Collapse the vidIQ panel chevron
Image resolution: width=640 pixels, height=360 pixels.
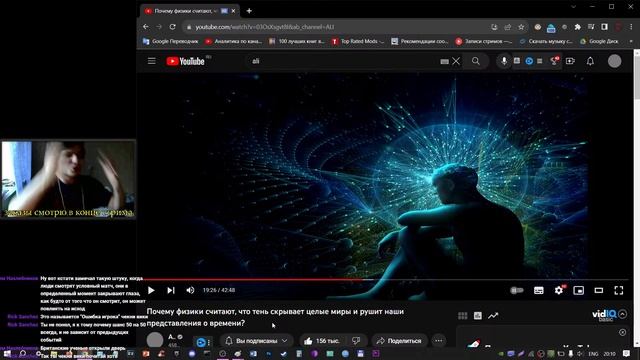pos(622,314)
